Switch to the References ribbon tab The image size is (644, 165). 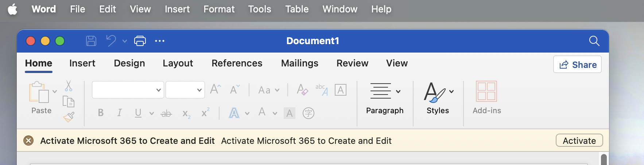coord(237,63)
